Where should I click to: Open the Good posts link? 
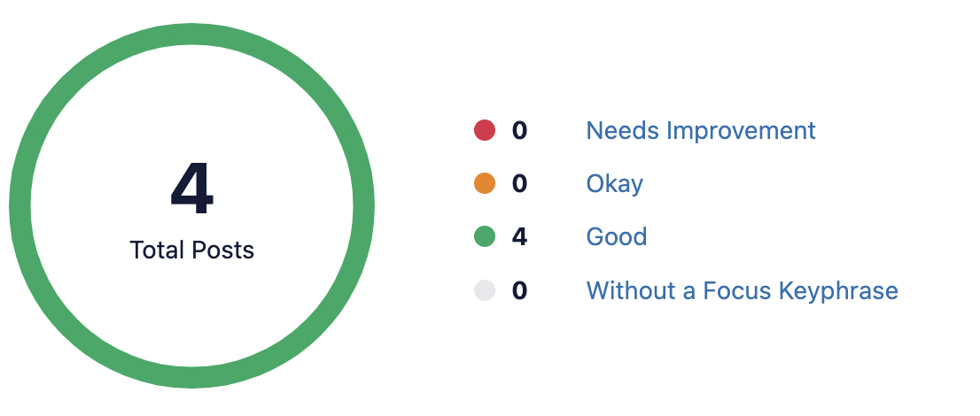[616, 236]
